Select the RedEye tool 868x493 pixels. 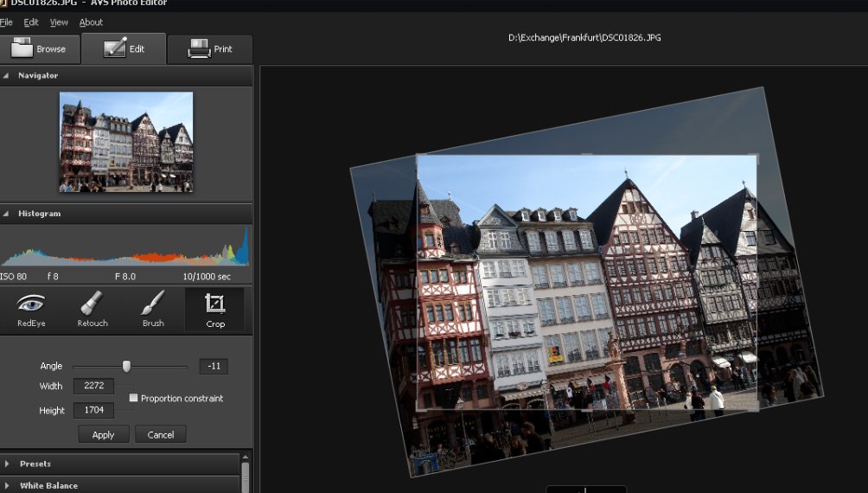(31, 310)
